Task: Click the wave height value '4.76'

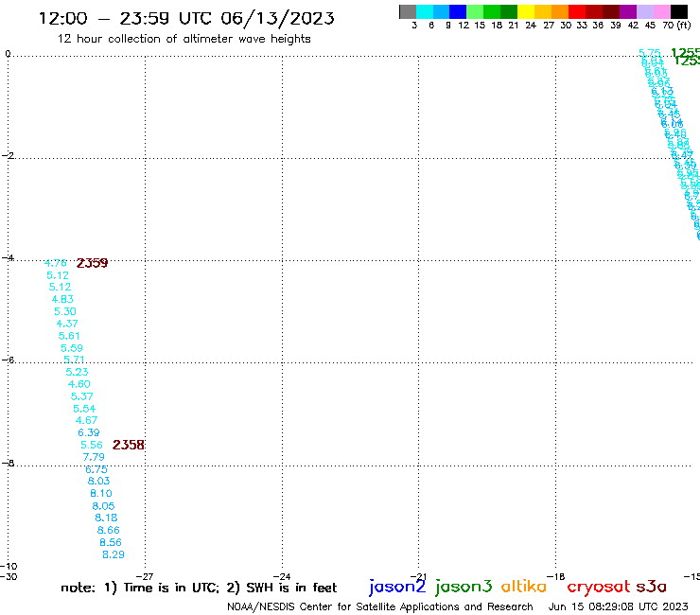Action: tap(56, 263)
